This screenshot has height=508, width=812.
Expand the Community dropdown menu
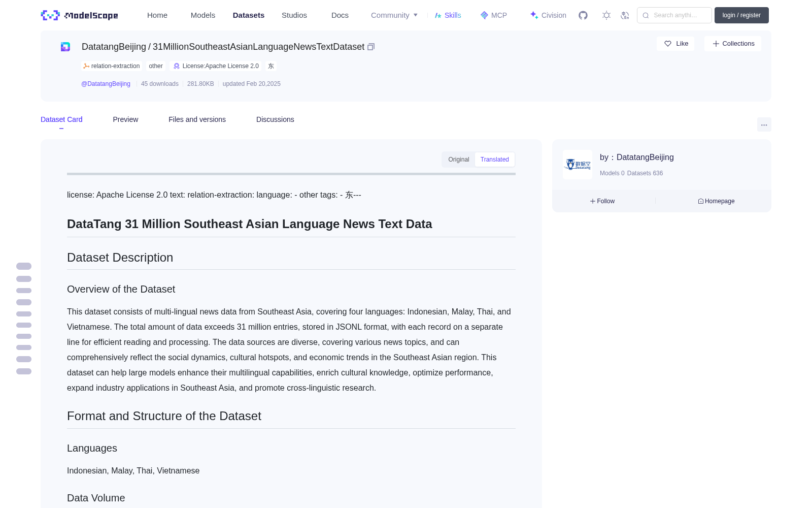[394, 15]
